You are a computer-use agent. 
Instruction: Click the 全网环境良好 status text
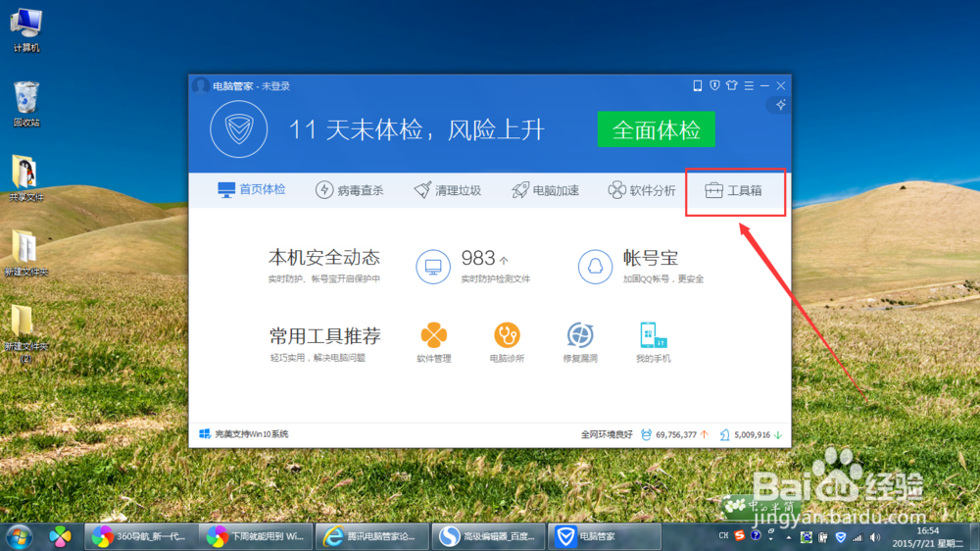(607, 434)
